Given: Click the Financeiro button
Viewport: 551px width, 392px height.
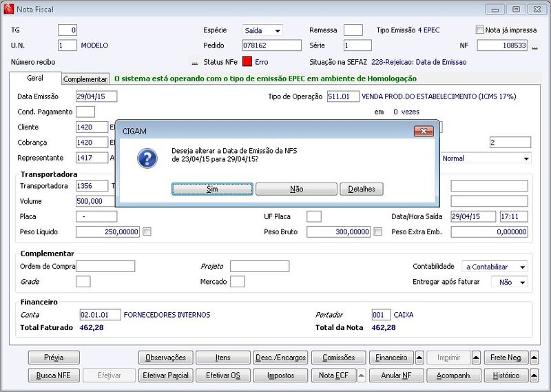Looking at the screenshot, I should [391, 358].
